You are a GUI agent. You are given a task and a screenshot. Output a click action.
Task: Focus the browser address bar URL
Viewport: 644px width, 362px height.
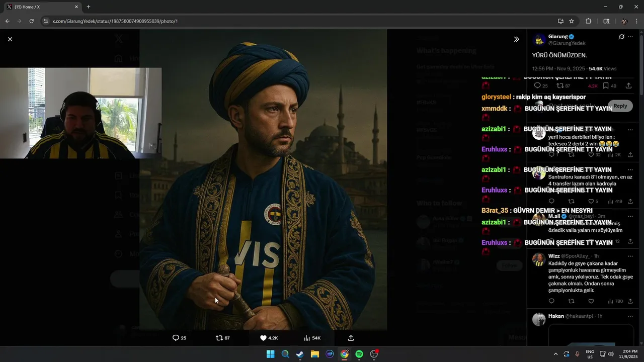click(115, 21)
